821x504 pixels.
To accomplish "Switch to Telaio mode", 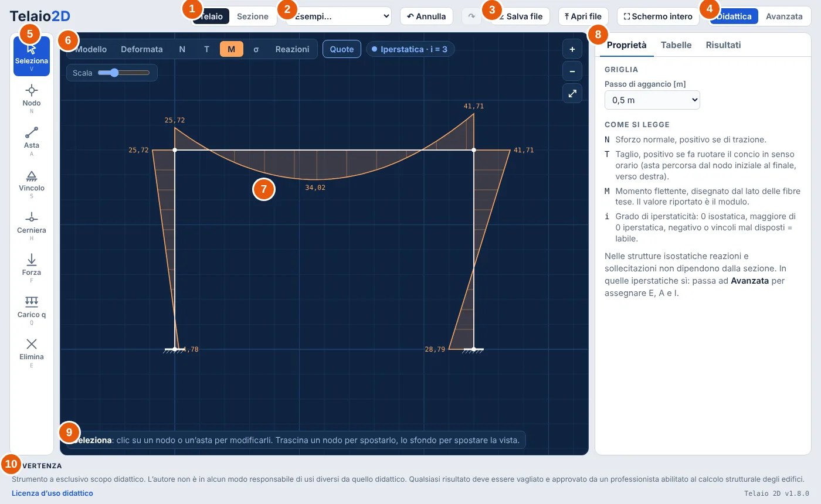I will [211, 16].
